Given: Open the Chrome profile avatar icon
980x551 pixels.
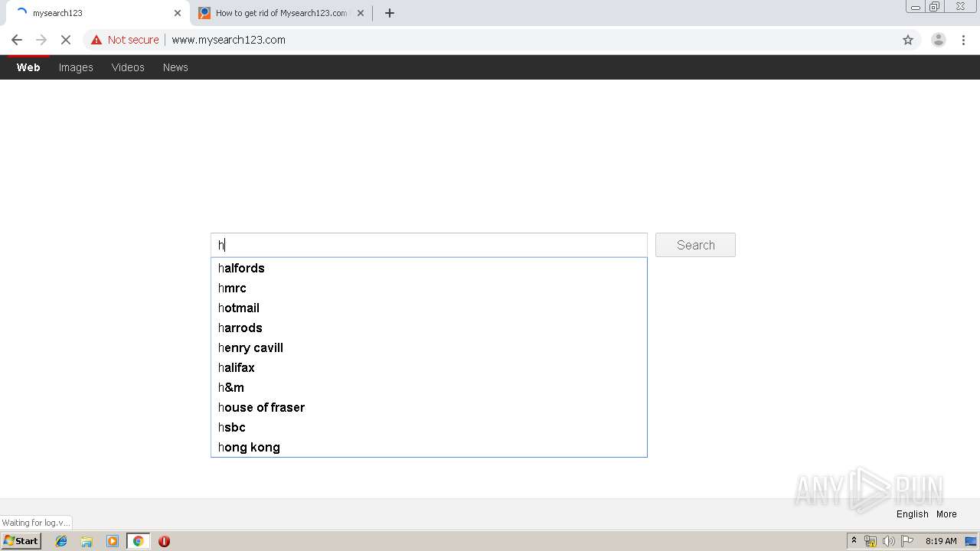Looking at the screenshot, I should tap(939, 40).
